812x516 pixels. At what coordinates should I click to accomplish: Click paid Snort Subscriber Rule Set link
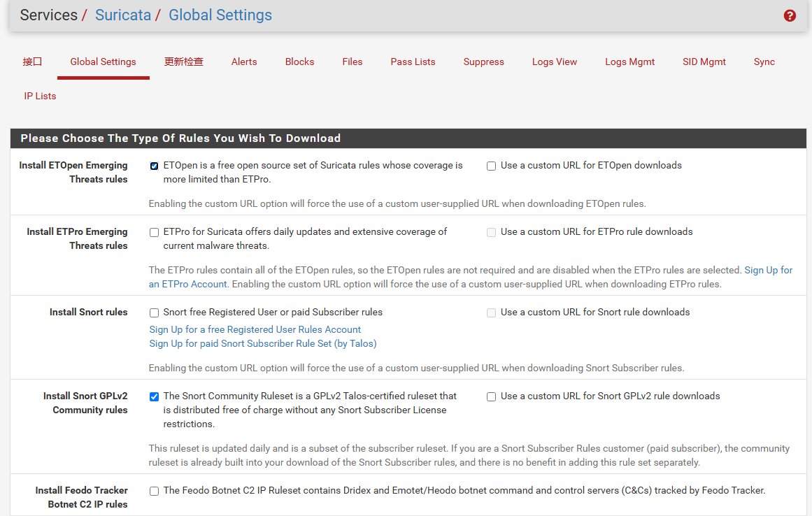click(262, 343)
